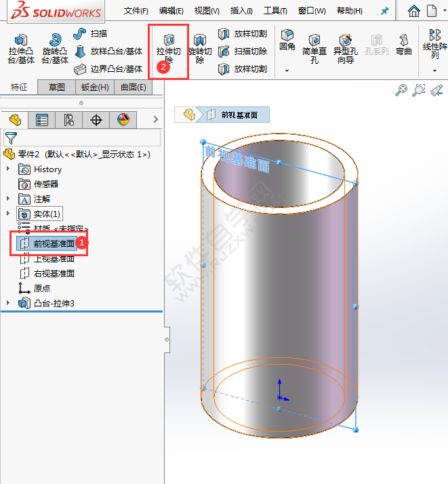The width and height of the screenshot is (448, 484).
Task: Expand the History tree node
Action: (8, 169)
